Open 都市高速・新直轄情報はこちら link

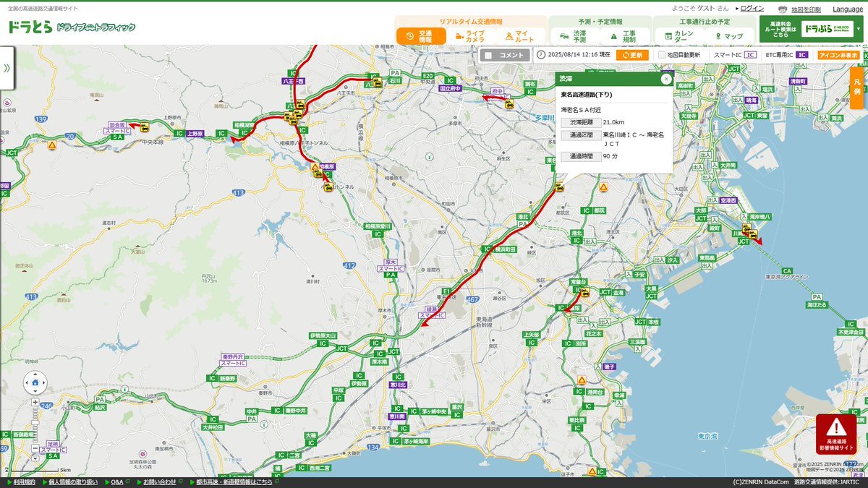234,481
